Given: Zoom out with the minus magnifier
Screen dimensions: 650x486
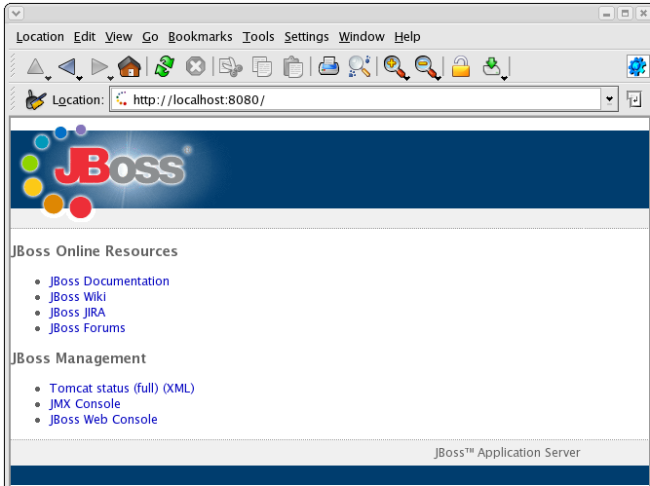Looking at the screenshot, I should 426,67.
